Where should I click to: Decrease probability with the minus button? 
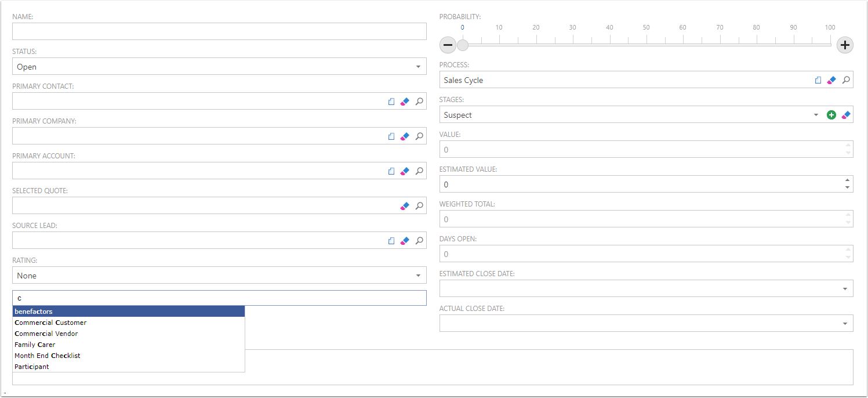point(448,45)
